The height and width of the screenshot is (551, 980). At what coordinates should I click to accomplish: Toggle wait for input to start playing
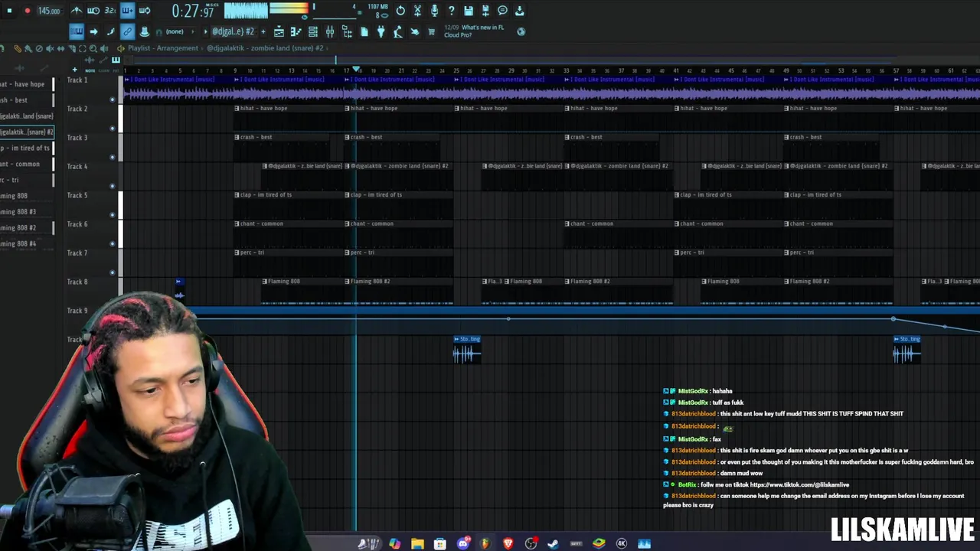[93, 11]
